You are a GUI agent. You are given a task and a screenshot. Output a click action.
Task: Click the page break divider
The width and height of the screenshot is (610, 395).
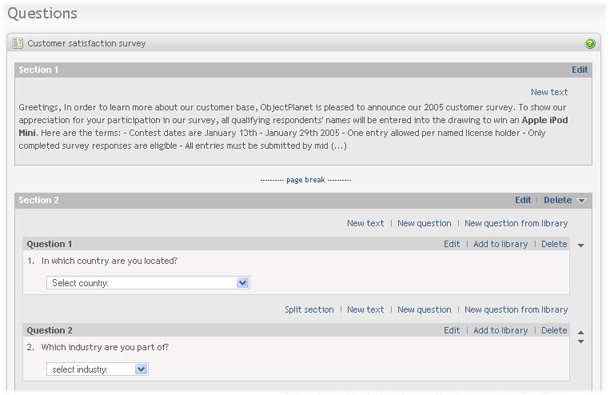(x=306, y=180)
